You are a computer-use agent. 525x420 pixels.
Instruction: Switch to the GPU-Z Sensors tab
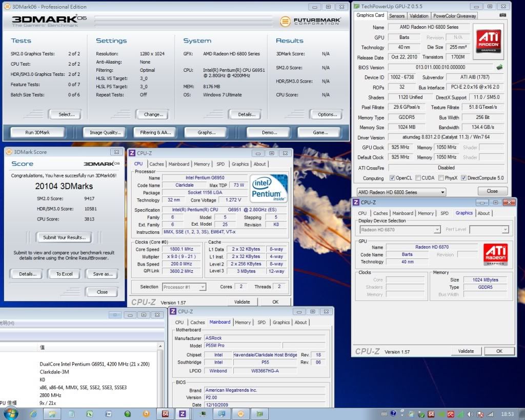(x=396, y=16)
